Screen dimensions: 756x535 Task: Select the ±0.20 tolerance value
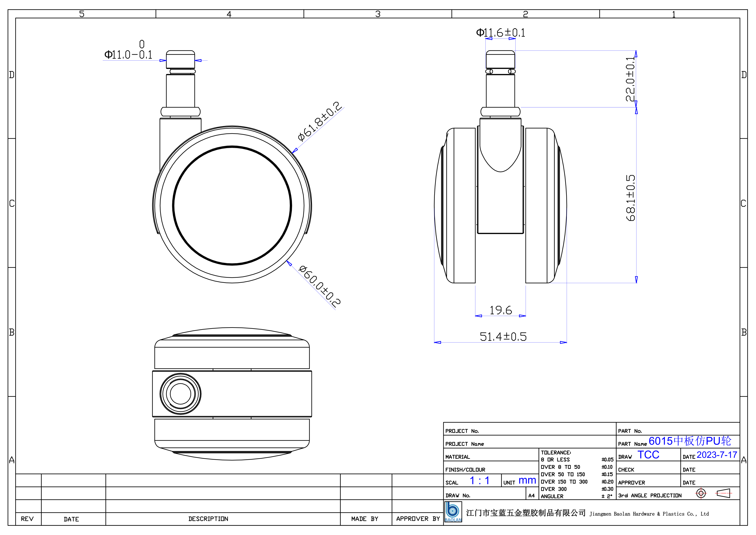click(x=607, y=482)
